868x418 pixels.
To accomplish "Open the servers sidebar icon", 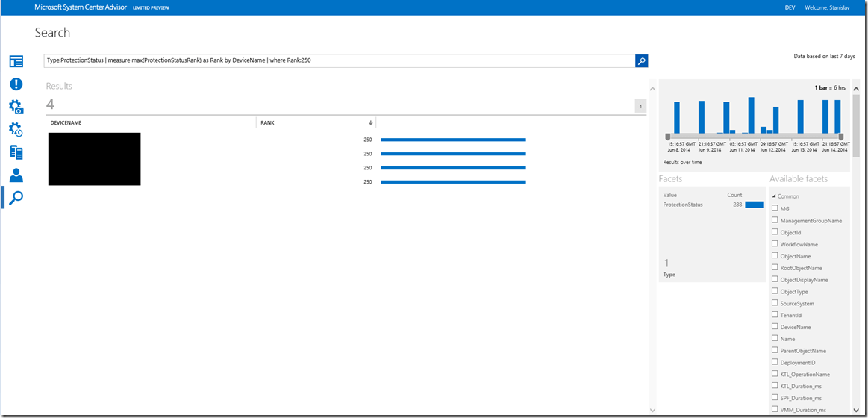I will pyautogui.click(x=16, y=152).
